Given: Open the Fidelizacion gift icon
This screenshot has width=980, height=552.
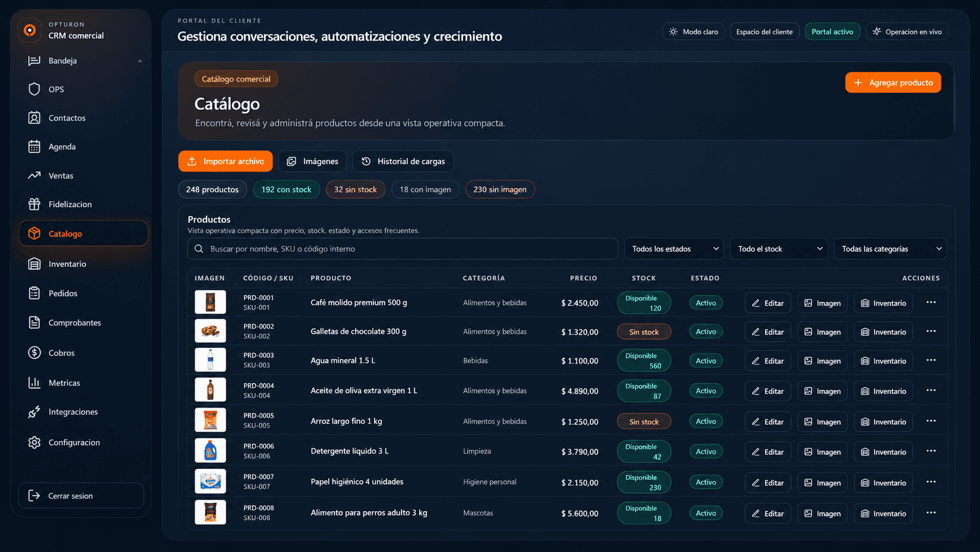Looking at the screenshot, I should click(34, 204).
